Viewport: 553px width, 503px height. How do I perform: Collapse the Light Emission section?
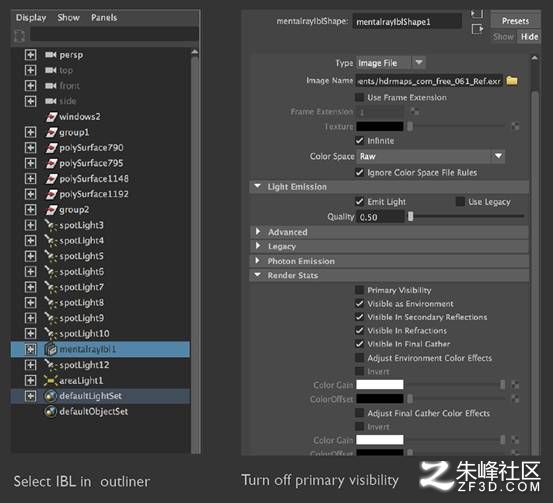tap(257, 186)
